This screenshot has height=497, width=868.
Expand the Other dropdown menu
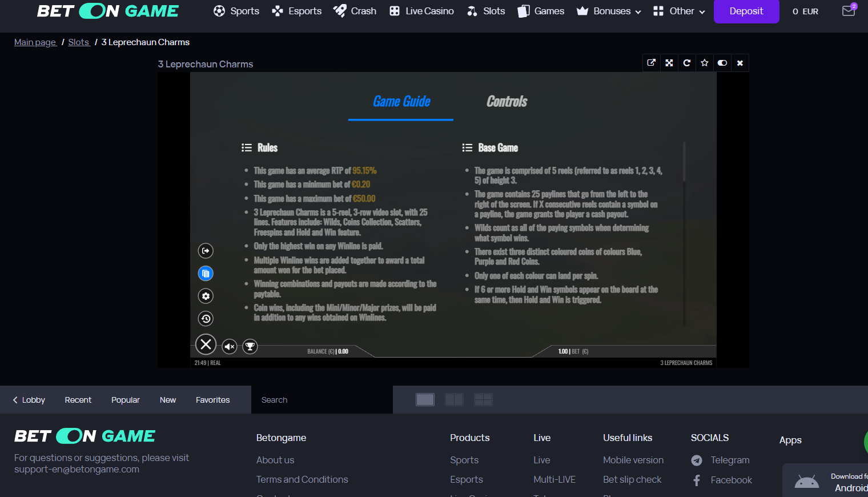point(679,11)
